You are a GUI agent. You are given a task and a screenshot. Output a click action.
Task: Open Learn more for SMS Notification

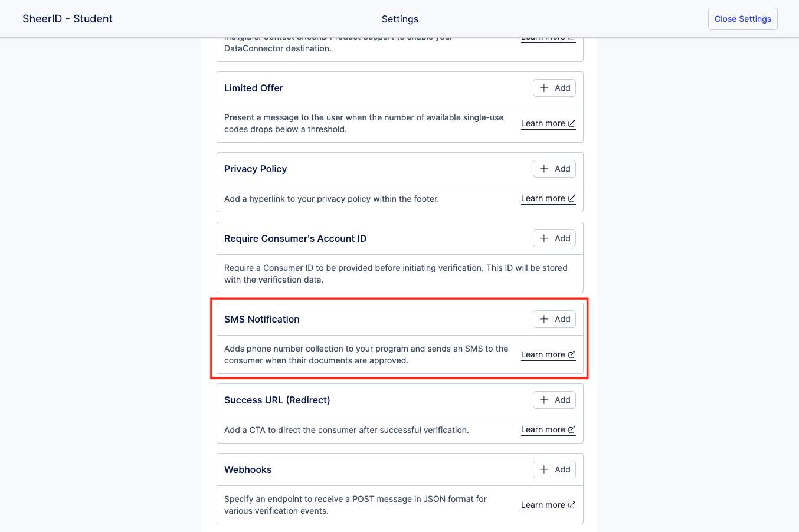click(543, 354)
